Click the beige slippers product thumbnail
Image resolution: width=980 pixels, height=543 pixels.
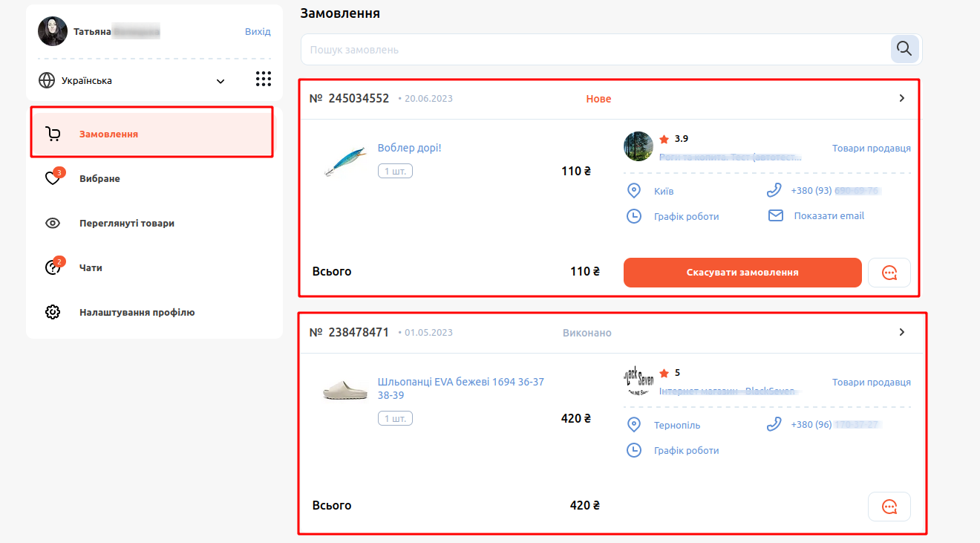click(345, 389)
